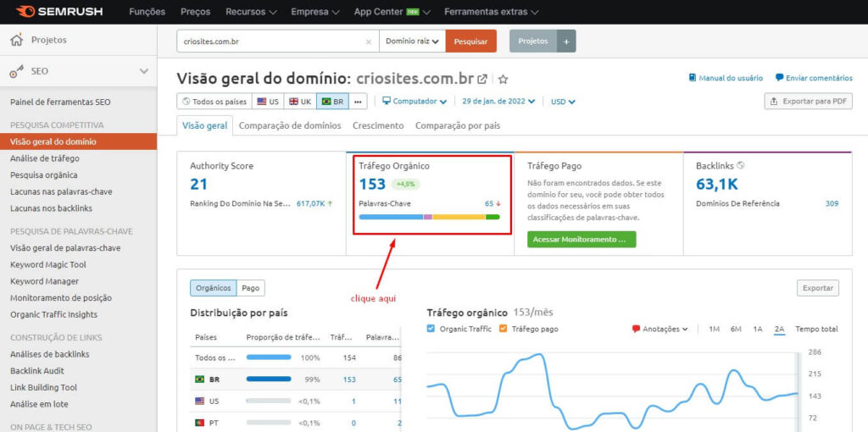
Task: Open Keyword Magic Tool in sidebar
Action: [48, 264]
